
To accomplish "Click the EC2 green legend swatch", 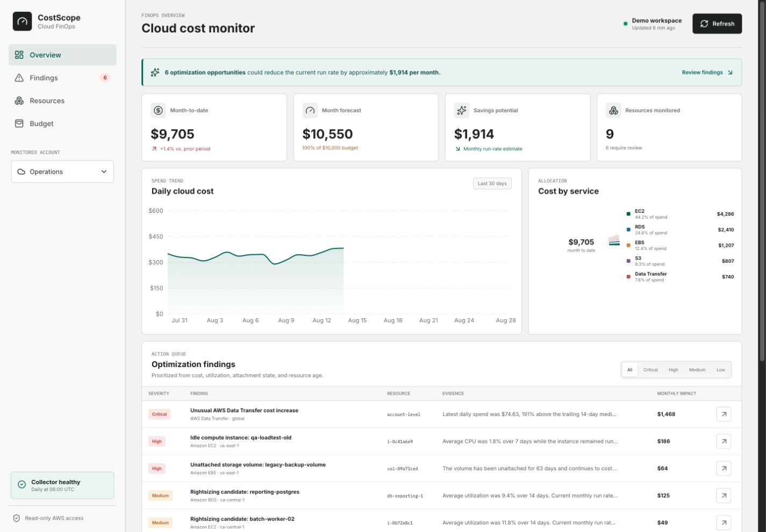I will click(x=628, y=214).
